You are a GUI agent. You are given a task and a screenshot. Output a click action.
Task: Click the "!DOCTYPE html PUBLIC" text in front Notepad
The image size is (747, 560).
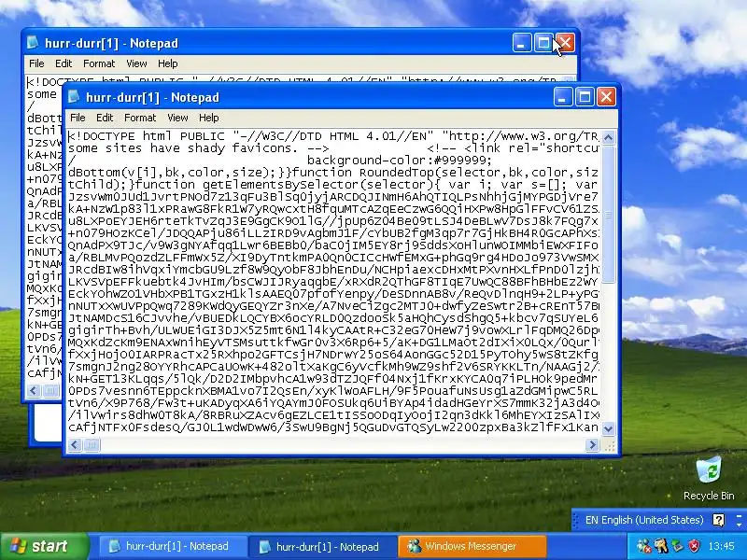(x=150, y=136)
